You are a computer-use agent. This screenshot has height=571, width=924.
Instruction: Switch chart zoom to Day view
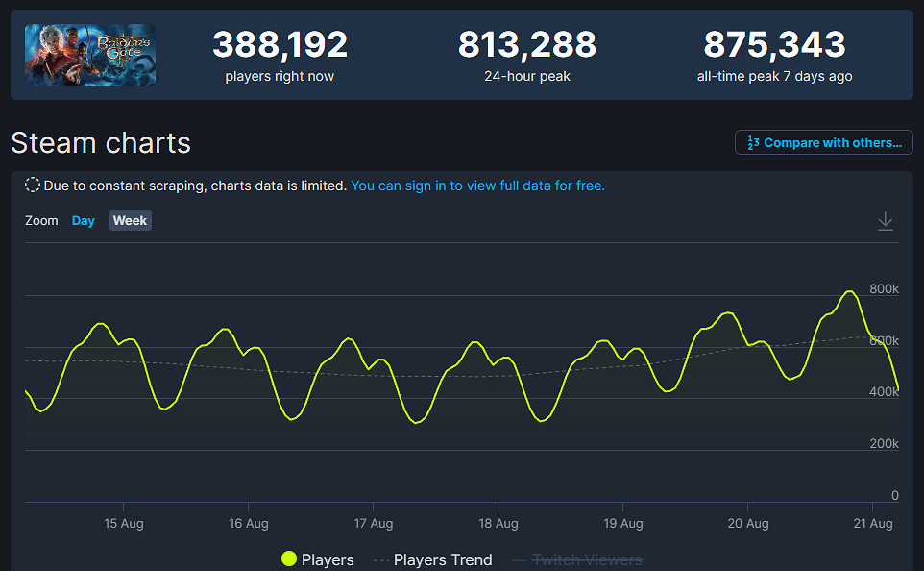[x=83, y=220]
